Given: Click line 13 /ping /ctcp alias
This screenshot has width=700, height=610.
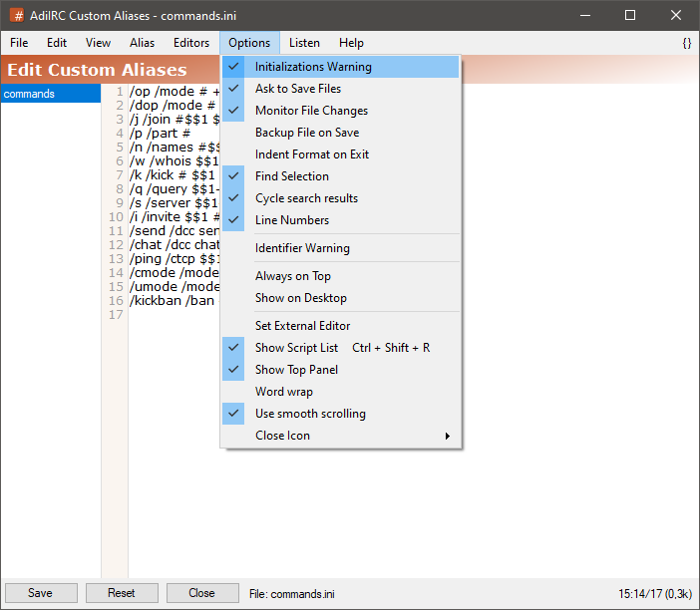Looking at the screenshot, I should click(x=175, y=259).
